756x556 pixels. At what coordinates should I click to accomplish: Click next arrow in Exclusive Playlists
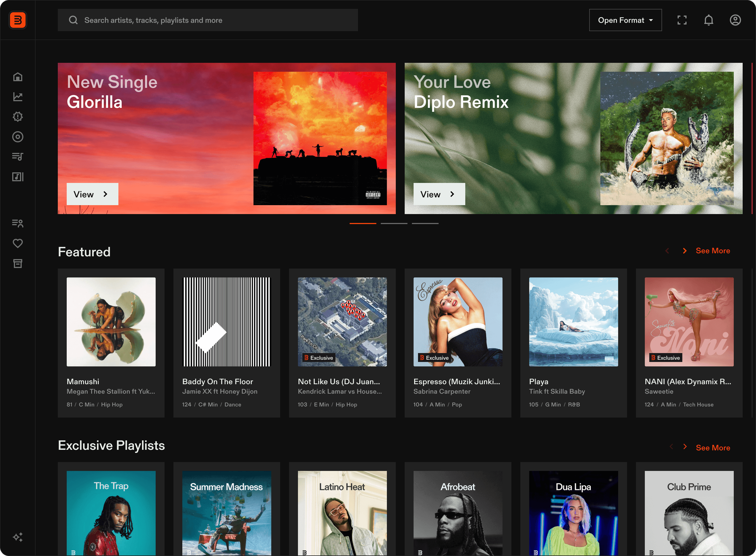(685, 447)
